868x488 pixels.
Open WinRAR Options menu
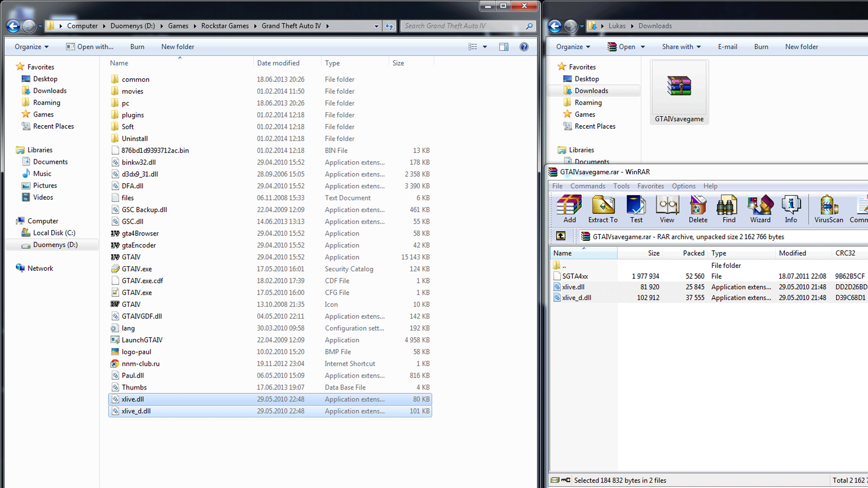684,186
